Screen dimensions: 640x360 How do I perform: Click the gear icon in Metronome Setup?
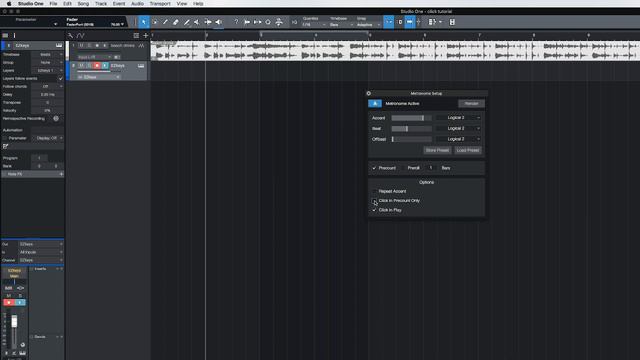point(369,93)
